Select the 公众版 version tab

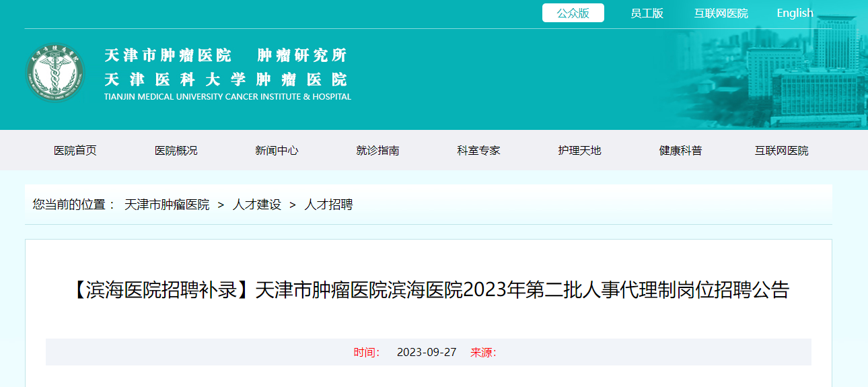pos(573,13)
